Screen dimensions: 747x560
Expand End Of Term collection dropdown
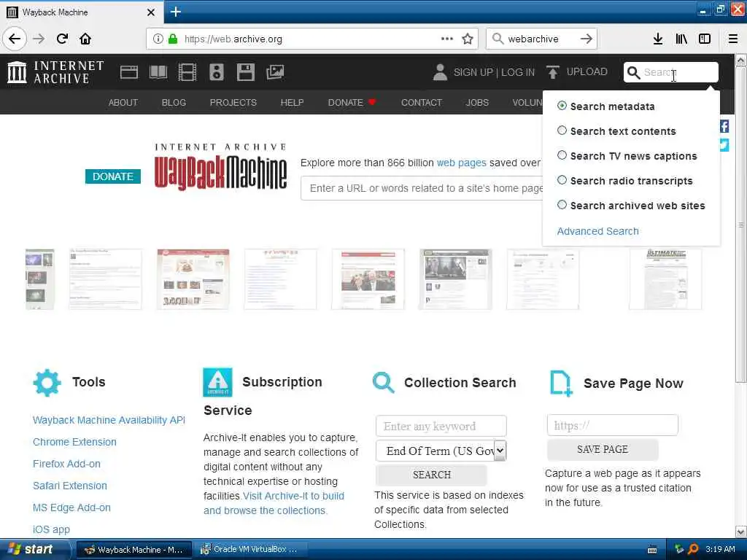tap(441, 451)
